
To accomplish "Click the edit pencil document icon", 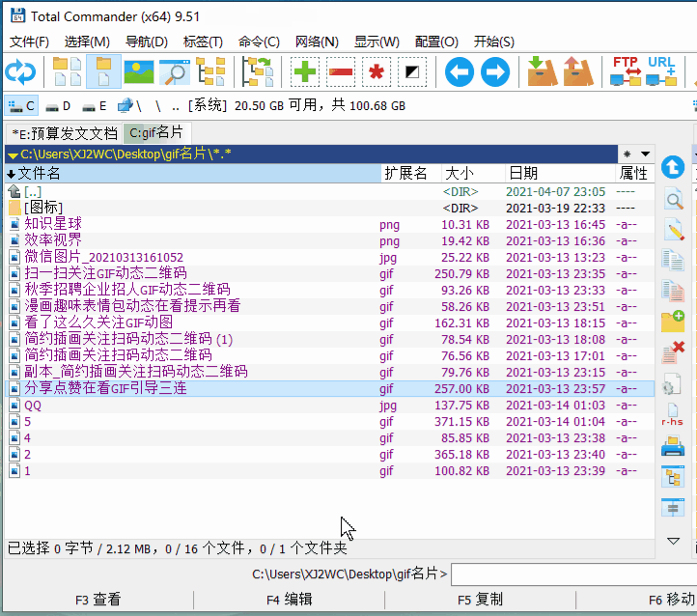I will click(x=674, y=230).
